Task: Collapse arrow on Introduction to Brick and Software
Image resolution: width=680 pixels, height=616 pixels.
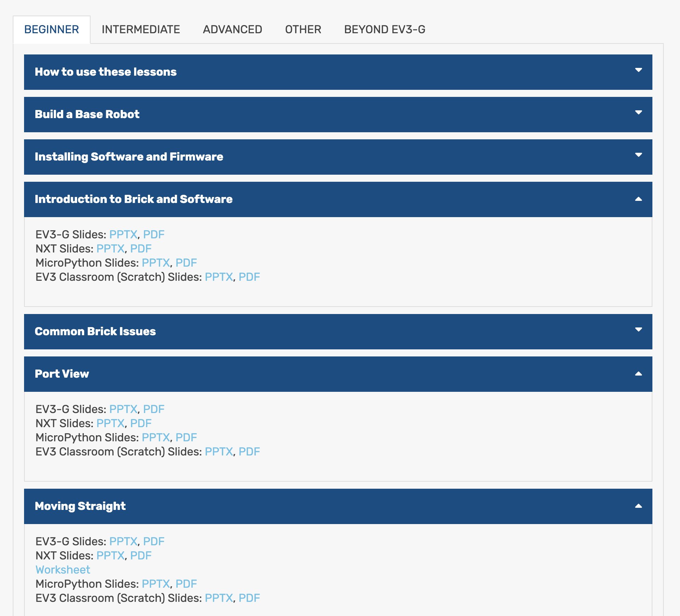Action: [x=639, y=199]
